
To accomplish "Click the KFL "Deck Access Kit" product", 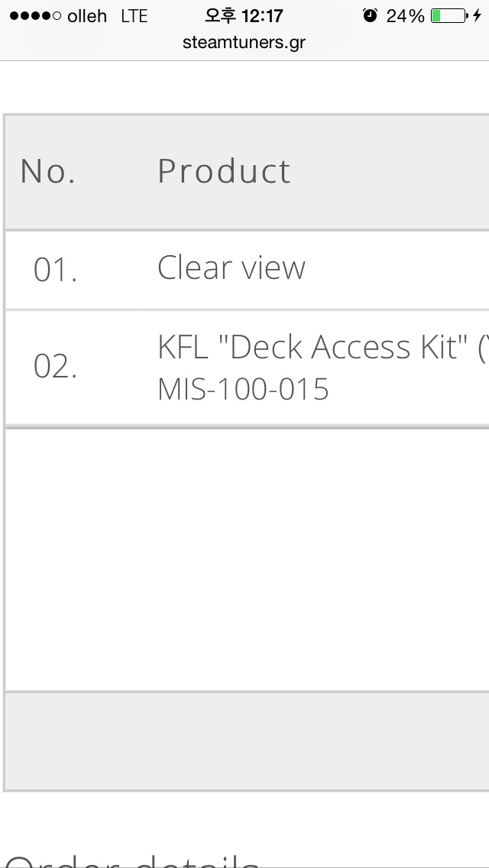I will [x=323, y=348].
